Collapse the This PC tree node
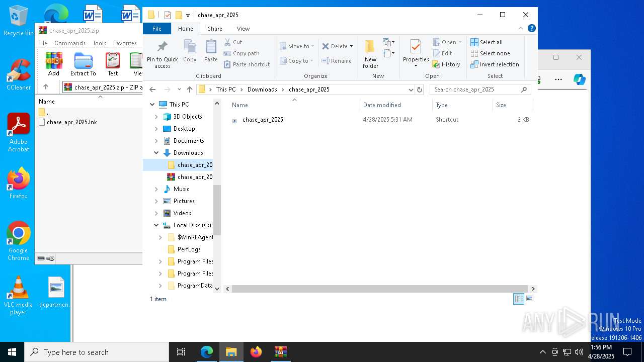644x362 pixels. point(152,105)
